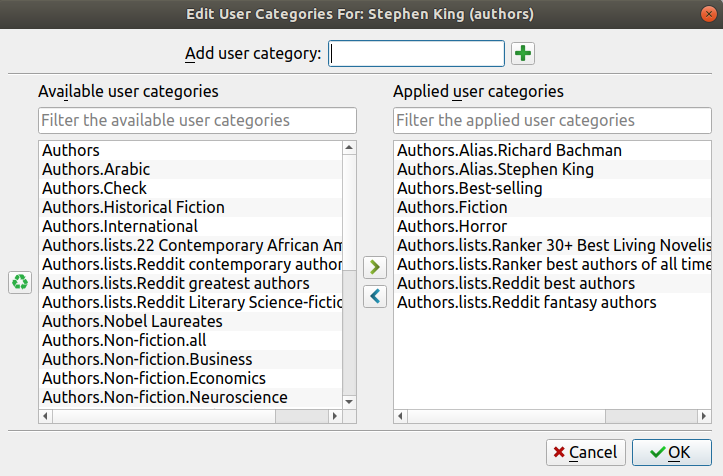This screenshot has width=723, height=476.
Task: Click the right arrow apply category icon
Action: pos(375,267)
